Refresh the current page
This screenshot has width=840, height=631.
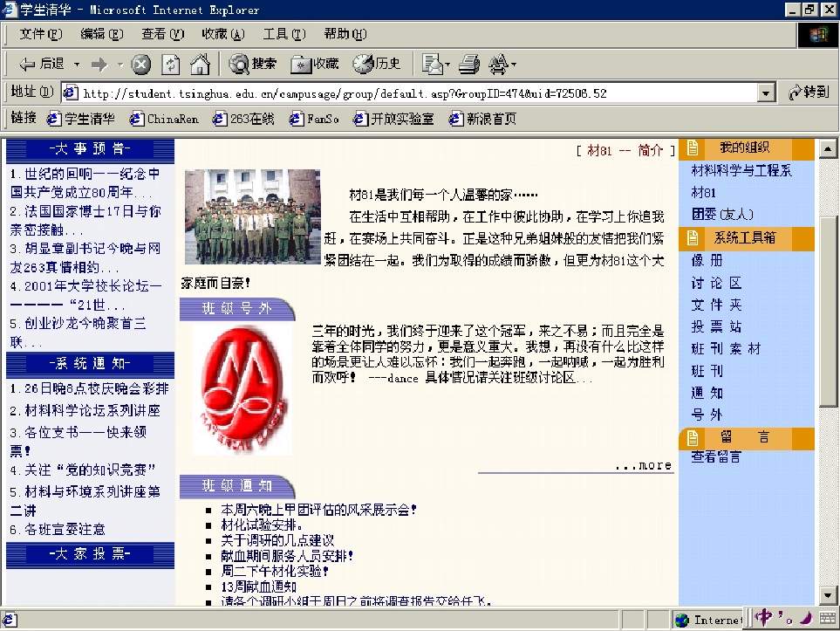coord(171,64)
